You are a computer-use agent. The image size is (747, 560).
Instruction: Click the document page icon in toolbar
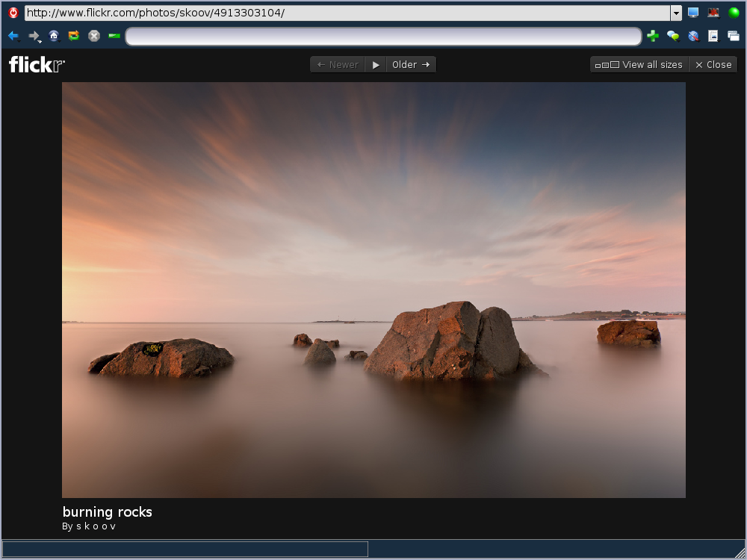[713, 36]
